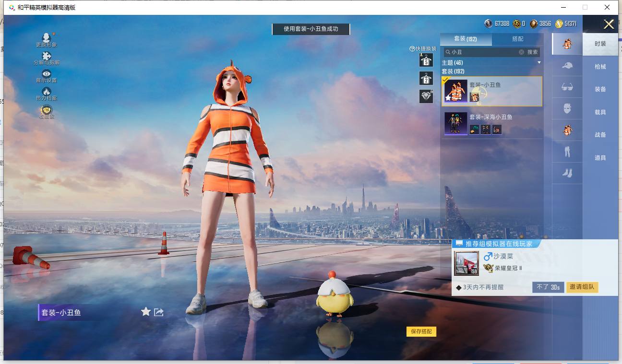622x364 pixels.
Task: Switch to the 搭配 tab
Action: (518, 39)
